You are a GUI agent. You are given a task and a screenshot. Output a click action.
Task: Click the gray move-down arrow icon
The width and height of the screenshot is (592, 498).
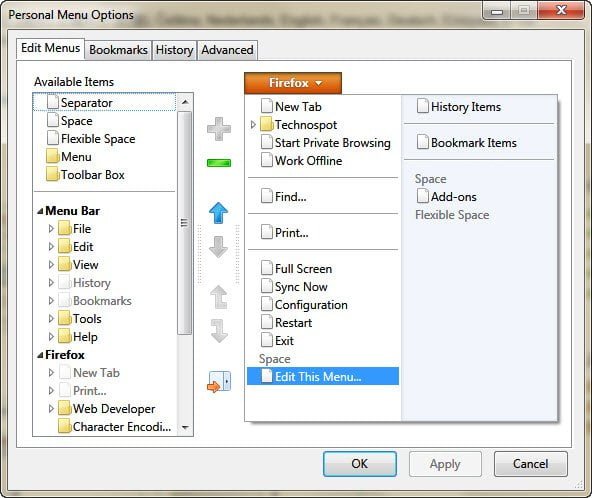point(219,247)
